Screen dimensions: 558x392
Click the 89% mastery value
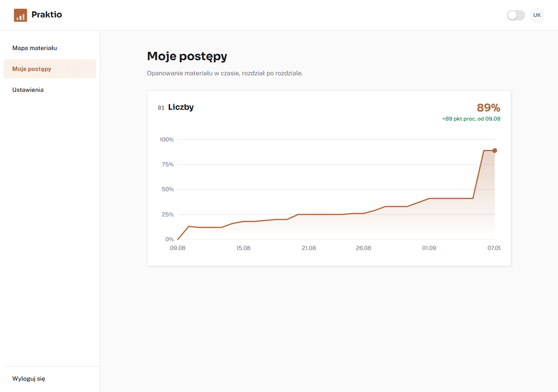pyautogui.click(x=489, y=108)
